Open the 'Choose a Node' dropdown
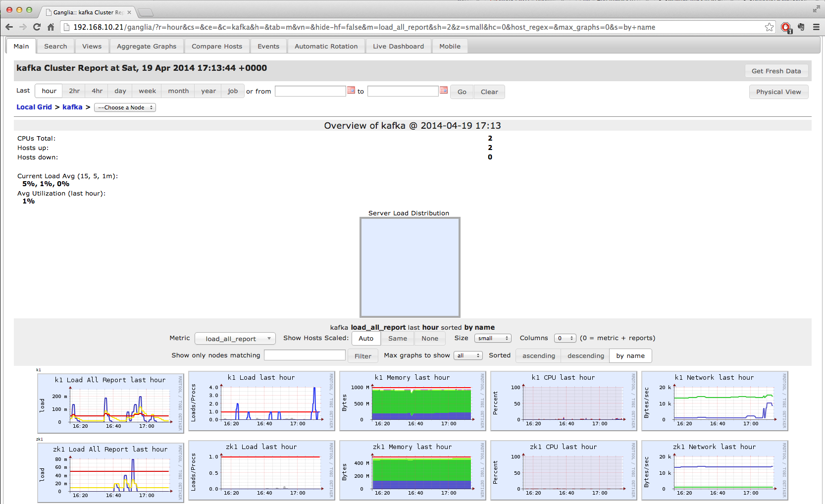 click(125, 107)
